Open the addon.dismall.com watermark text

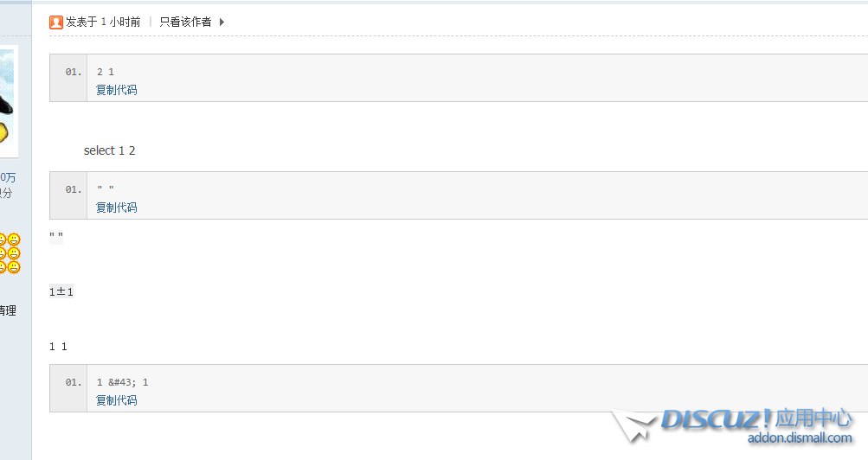click(800, 438)
